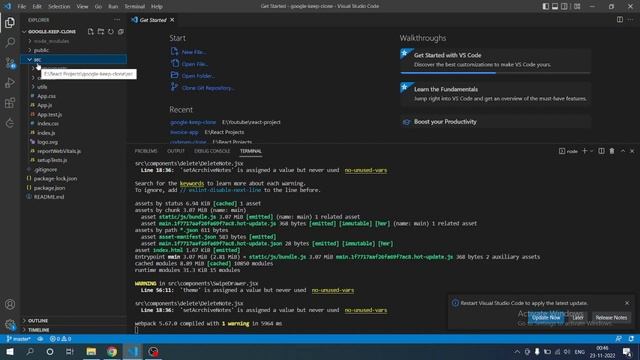The width and height of the screenshot is (640, 360).
Task: Dismiss the update notification
Action: click(627, 303)
